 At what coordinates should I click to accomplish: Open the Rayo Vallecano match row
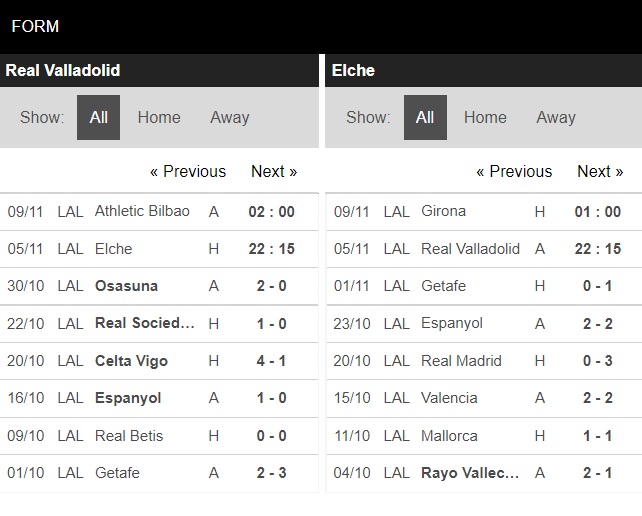tap(484, 473)
